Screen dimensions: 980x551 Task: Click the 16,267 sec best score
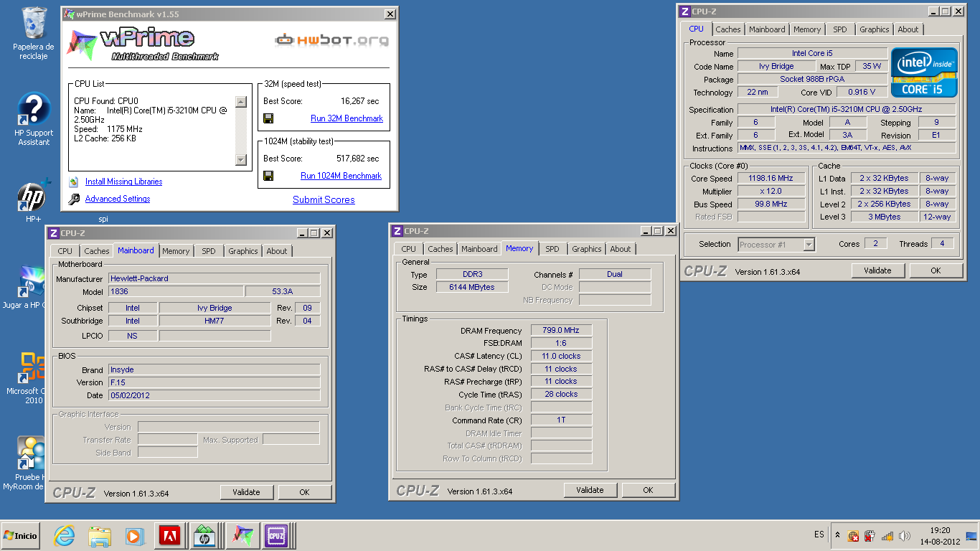(359, 101)
